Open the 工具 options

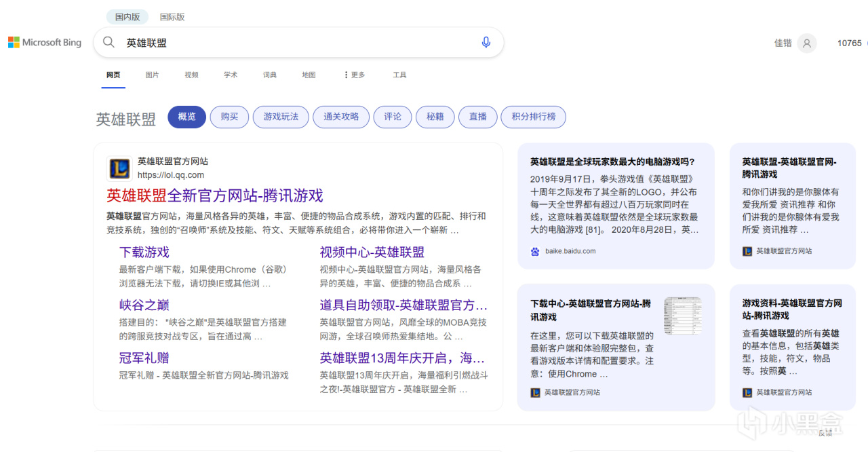point(399,75)
